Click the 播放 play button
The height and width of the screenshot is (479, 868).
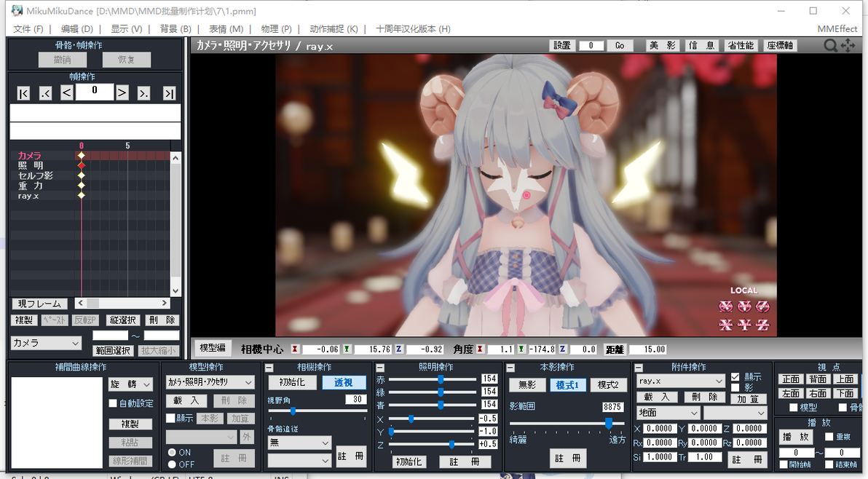(x=795, y=437)
